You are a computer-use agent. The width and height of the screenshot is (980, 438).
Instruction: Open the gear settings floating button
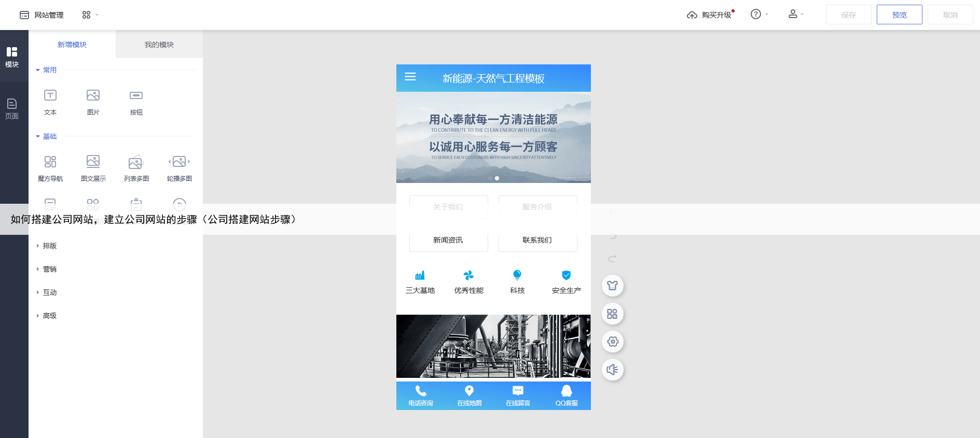tap(612, 342)
